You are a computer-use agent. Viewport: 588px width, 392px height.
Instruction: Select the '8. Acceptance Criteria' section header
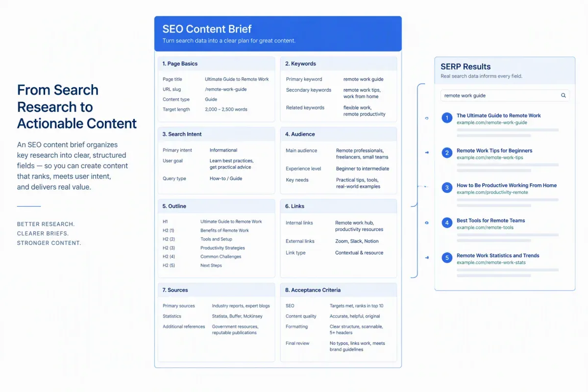click(x=339, y=290)
